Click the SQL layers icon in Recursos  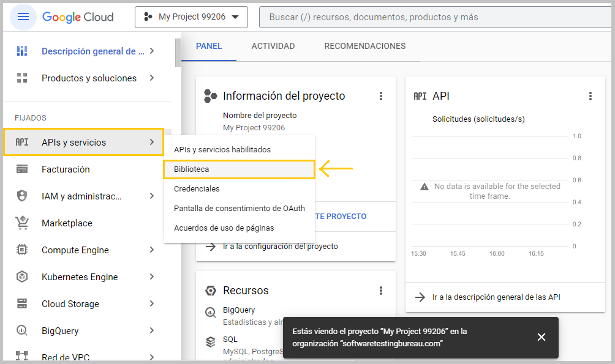click(x=211, y=341)
